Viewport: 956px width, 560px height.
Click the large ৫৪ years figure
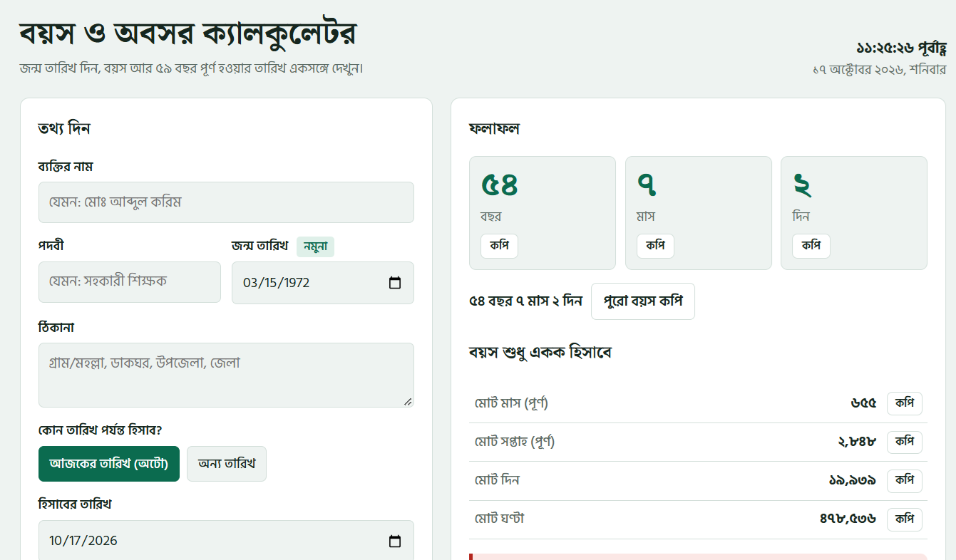tap(499, 185)
